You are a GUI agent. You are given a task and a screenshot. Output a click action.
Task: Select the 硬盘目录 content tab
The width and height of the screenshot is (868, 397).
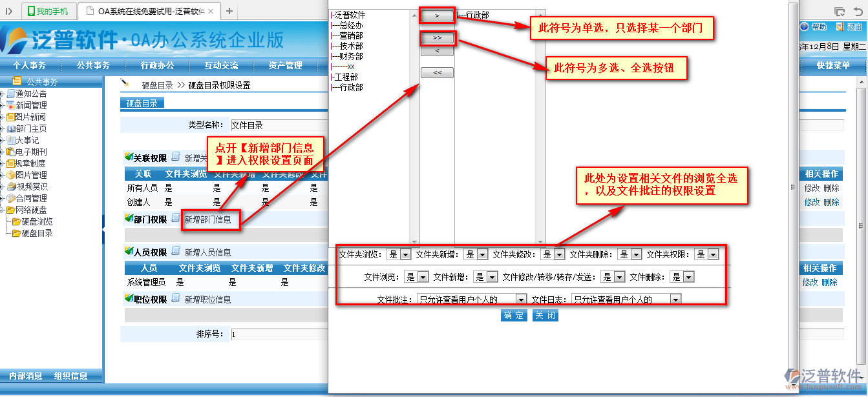pyautogui.click(x=142, y=103)
